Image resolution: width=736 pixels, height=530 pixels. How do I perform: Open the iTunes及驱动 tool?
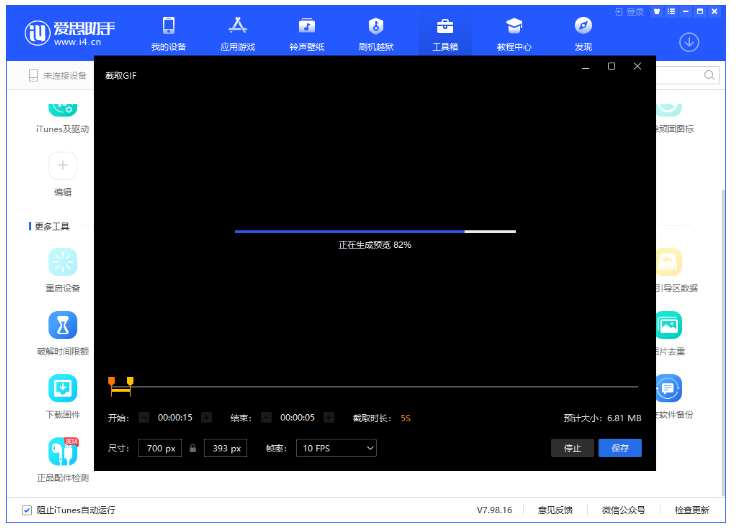(x=62, y=119)
